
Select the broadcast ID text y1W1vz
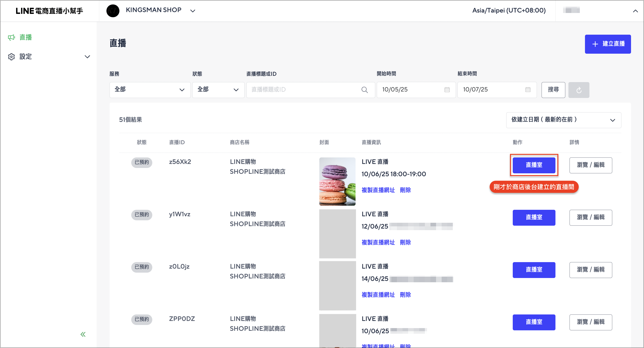click(180, 214)
